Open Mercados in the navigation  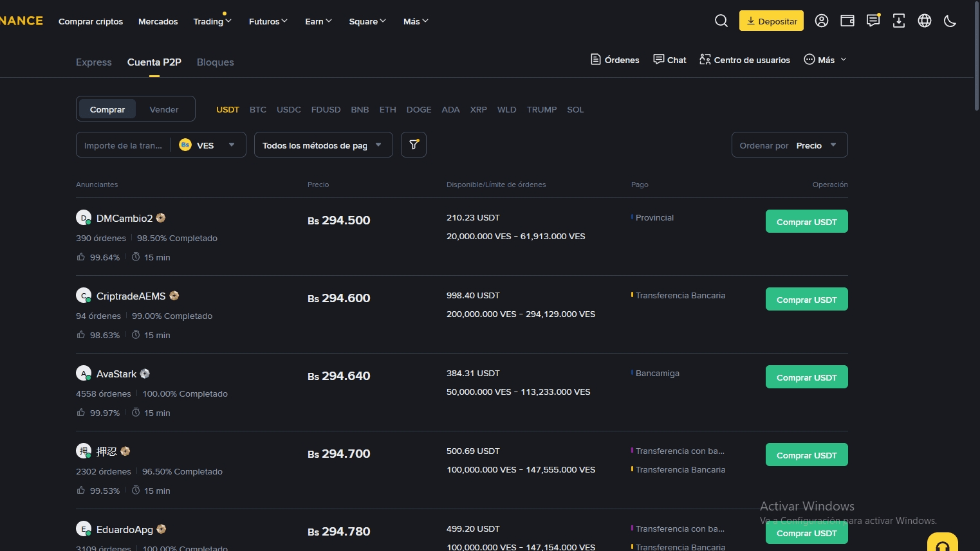pyautogui.click(x=158, y=21)
